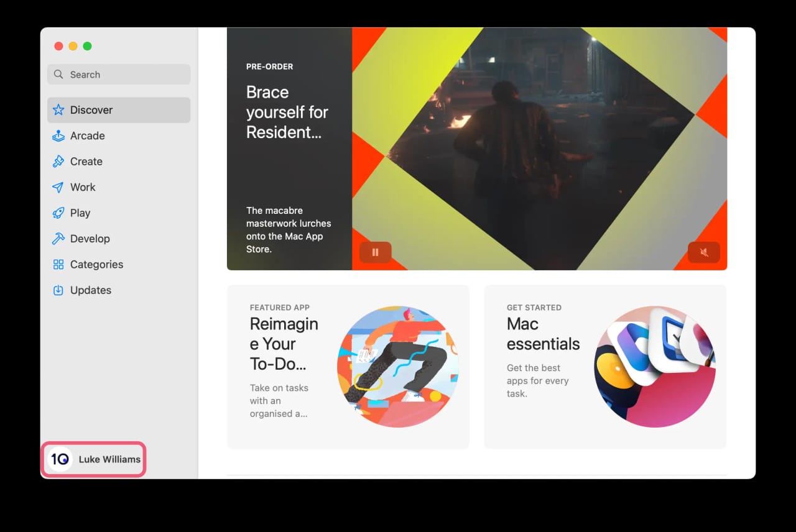Click the Mac essentials app icons artwork
796x532 pixels.
pos(655,367)
